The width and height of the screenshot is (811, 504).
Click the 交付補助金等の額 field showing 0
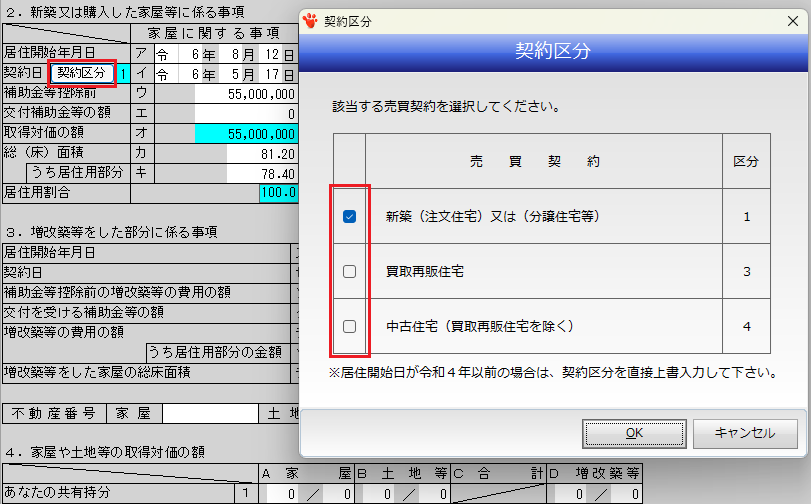tap(246, 113)
